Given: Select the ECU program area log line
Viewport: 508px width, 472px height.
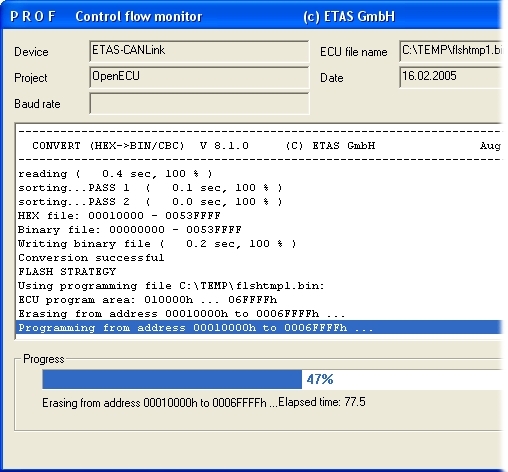Looking at the screenshot, I should click(x=259, y=300).
